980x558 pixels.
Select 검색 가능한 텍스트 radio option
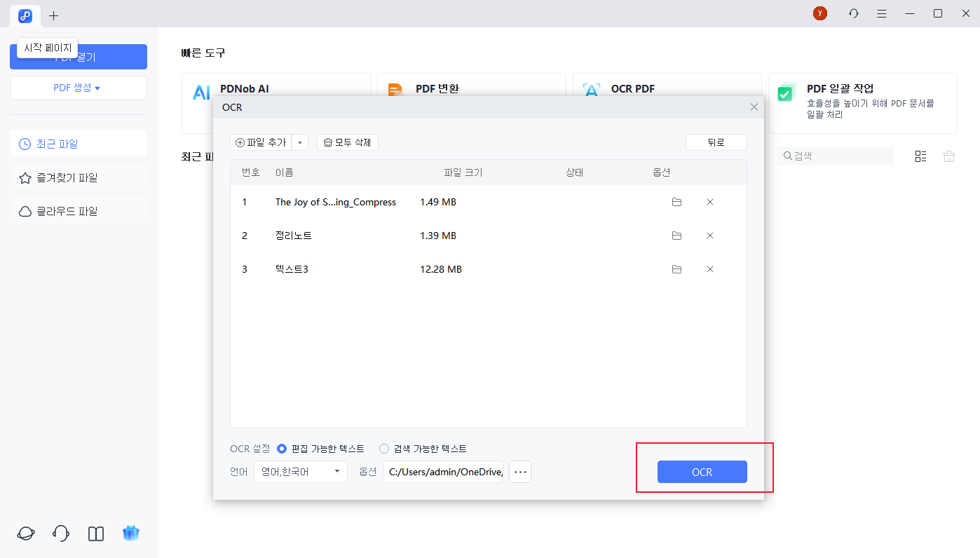[x=384, y=449]
